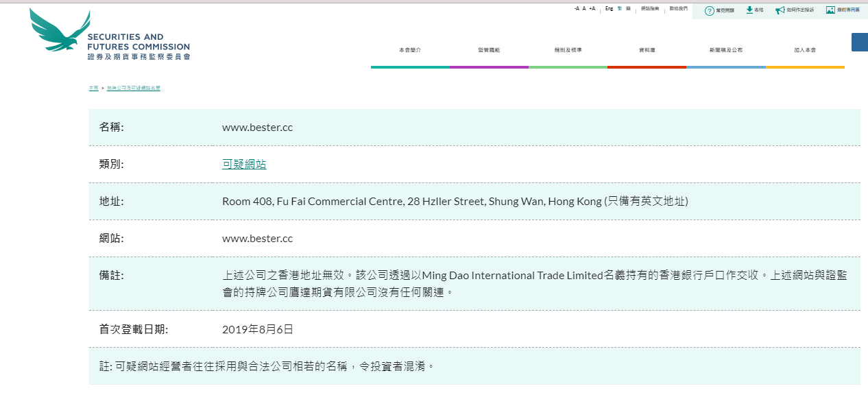
Task: Click the picture icon in the top bar
Action: coord(830,10)
